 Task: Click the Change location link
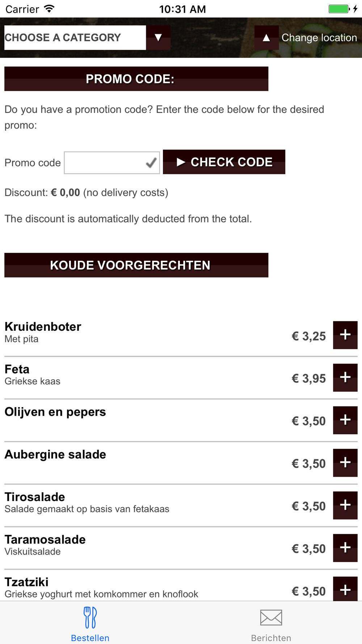point(319,38)
